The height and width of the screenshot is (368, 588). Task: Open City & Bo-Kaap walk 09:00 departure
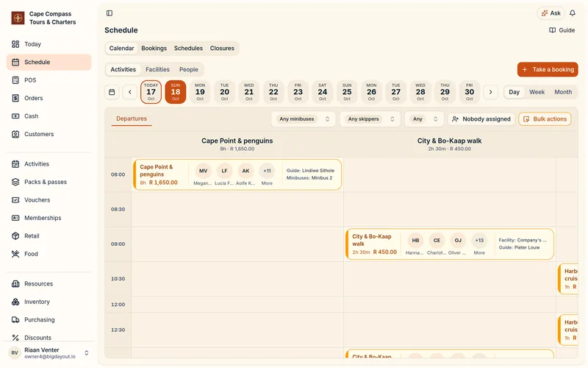point(450,244)
